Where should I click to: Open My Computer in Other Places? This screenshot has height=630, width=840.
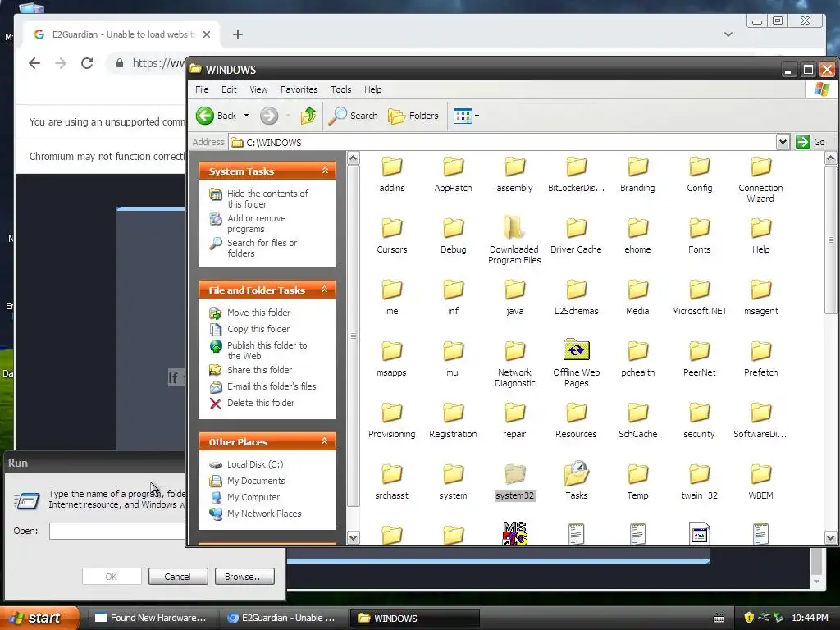tap(253, 497)
